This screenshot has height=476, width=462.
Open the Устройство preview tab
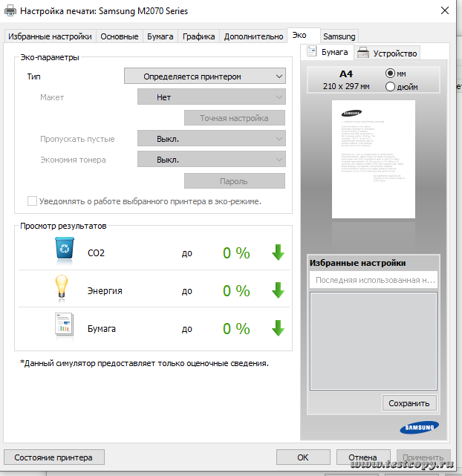[x=388, y=53]
